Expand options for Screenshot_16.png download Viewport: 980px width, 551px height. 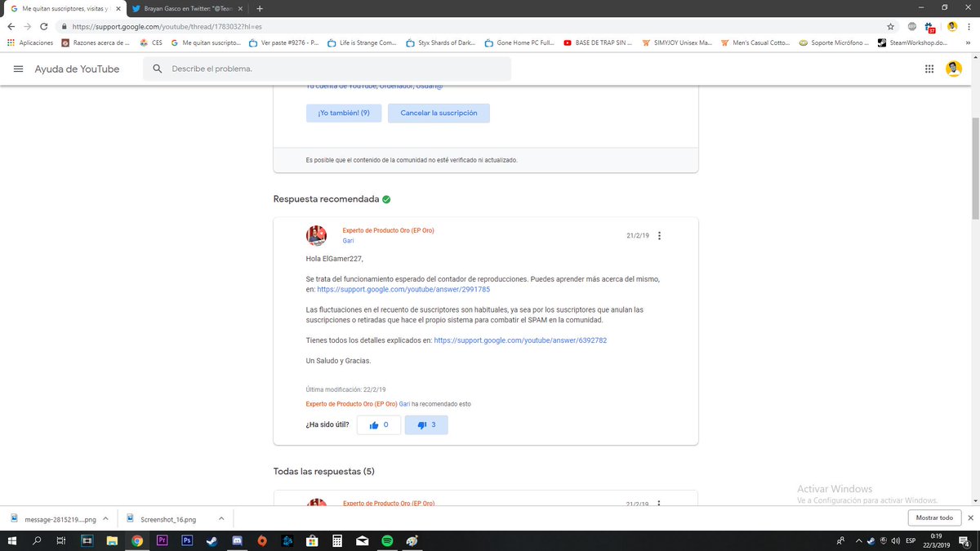coord(220,518)
